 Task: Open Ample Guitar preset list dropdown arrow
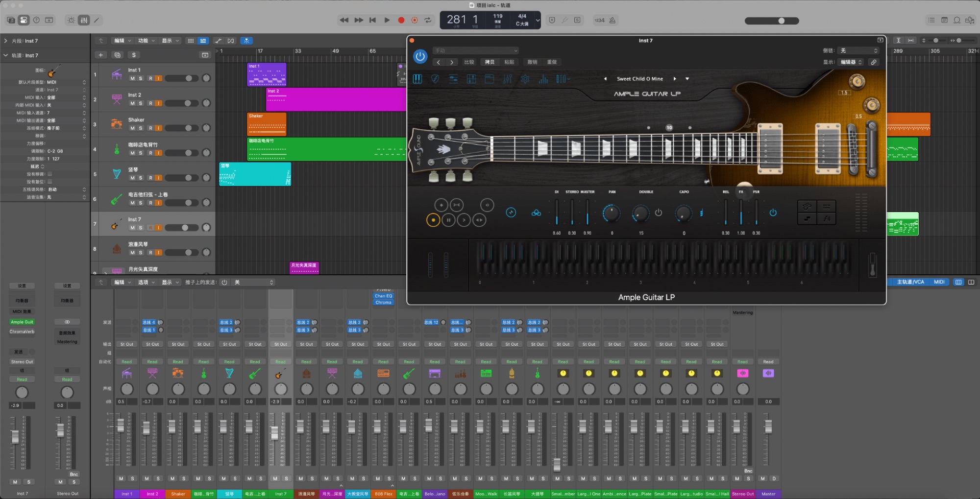[x=687, y=79]
